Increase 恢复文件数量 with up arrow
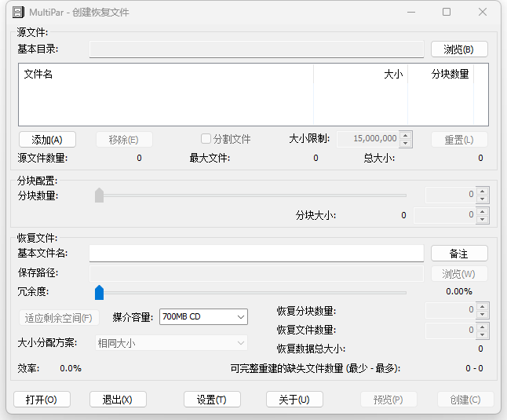Image resolution: width=507 pixels, height=420 pixels. [x=483, y=327]
